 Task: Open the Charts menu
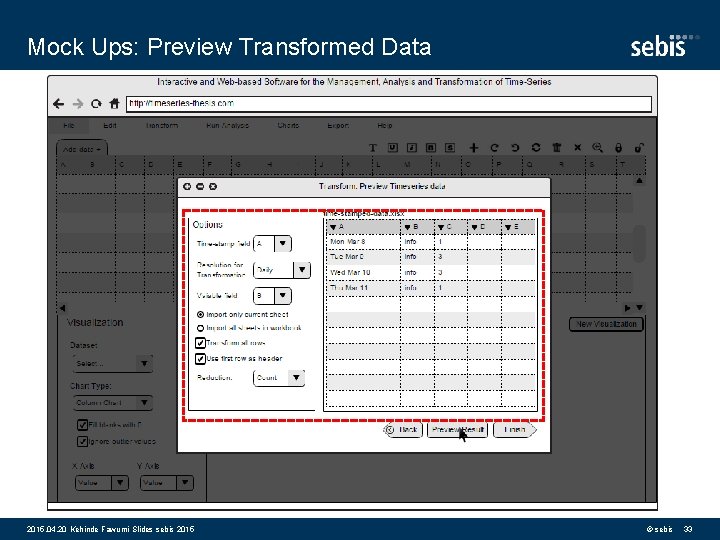288,125
